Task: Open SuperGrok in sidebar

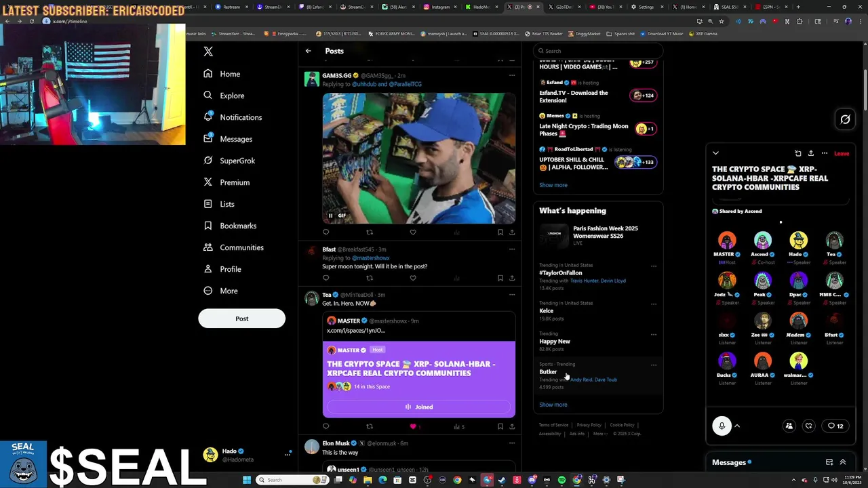Action: pos(229,161)
